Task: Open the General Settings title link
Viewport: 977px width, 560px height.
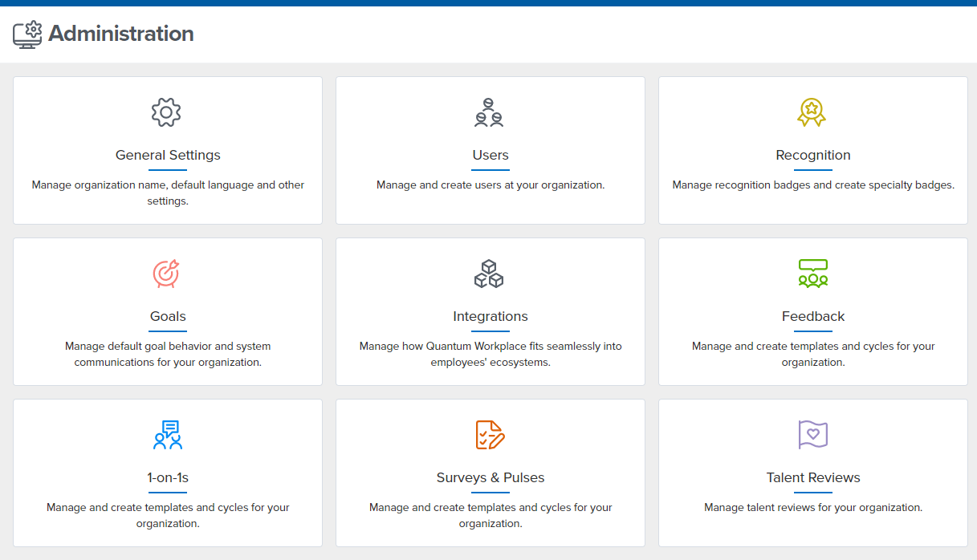Action: (168, 155)
